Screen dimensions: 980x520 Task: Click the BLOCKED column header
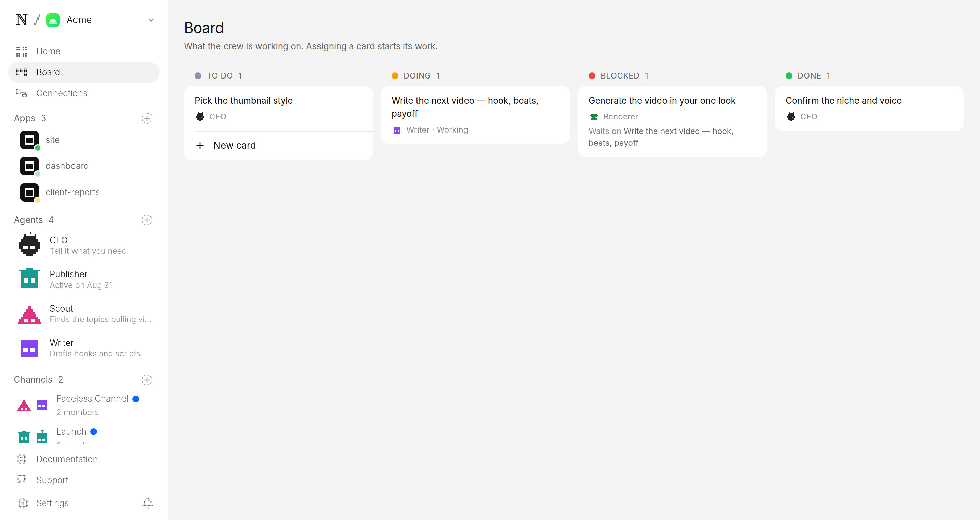pos(618,76)
